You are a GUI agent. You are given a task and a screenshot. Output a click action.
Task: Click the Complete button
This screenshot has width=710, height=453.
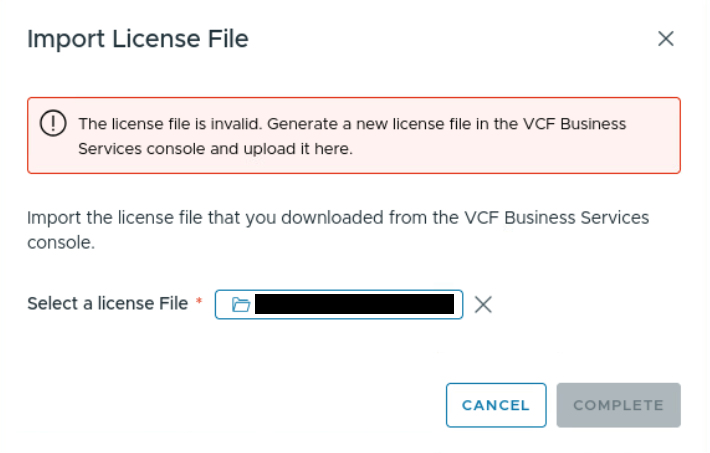coord(618,405)
